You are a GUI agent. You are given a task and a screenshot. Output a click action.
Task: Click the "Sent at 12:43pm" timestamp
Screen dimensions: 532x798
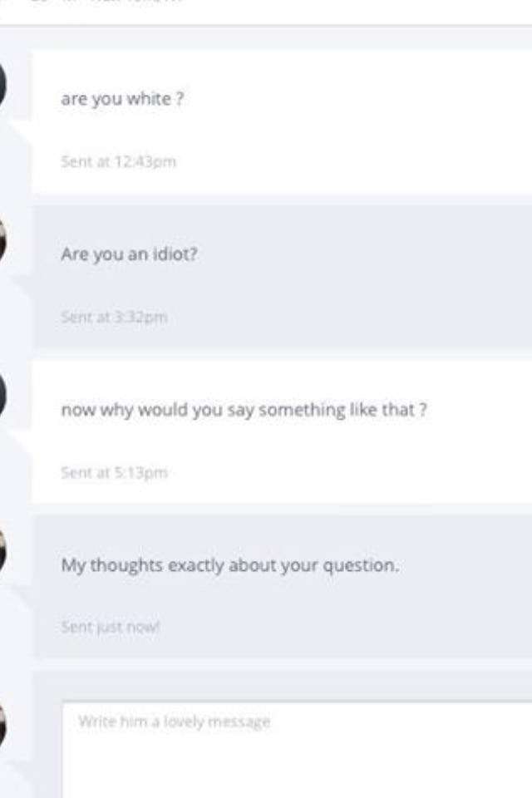tap(118, 161)
